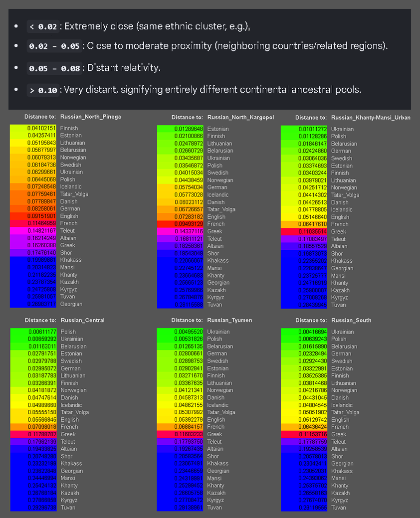Select the value cell 0.11464959
Viewport: 420px width, 518px height.
pyautogui.click(x=33, y=223)
